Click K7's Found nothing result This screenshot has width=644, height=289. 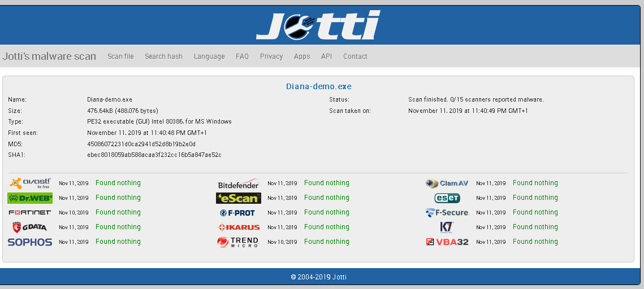coord(535,227)
